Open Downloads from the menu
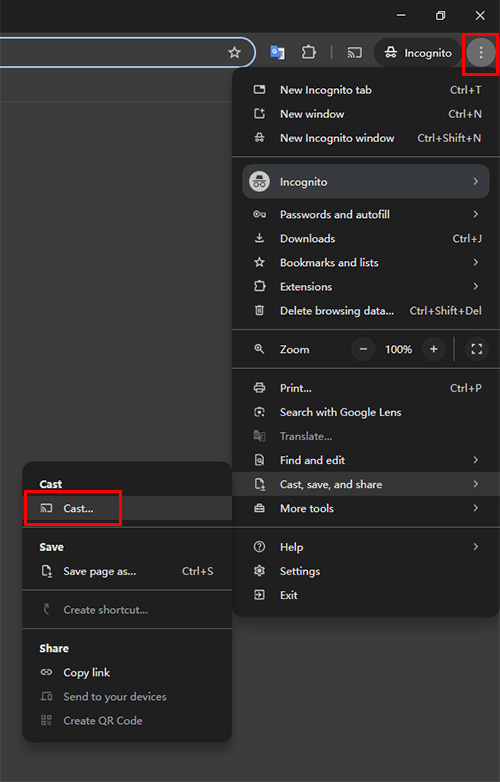This screenshot has width=500, height=782. 366,238
